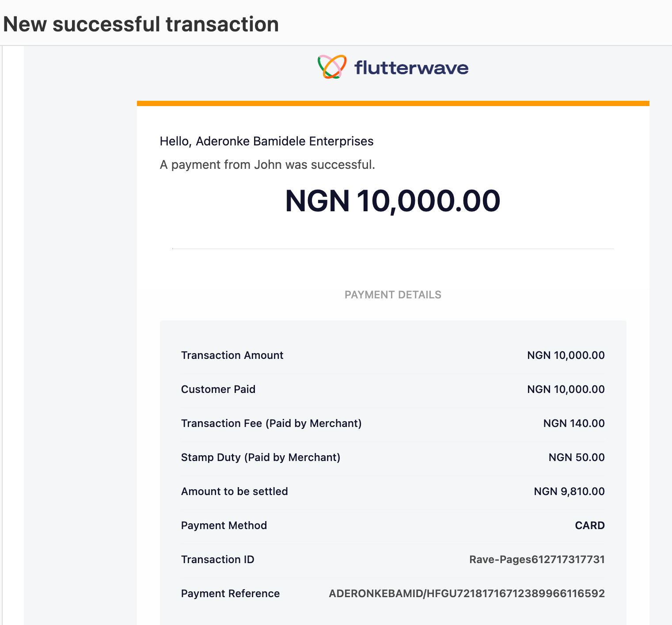Click the Stamp Duty (Paid by Merchant) label
Screen dimensions: 672x625
[x=261, y=457]
